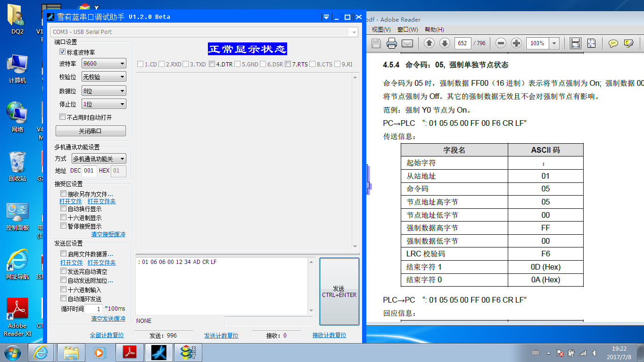Select the highlight text tool icon
Screen dimensions: 644x362
point(628,43)
